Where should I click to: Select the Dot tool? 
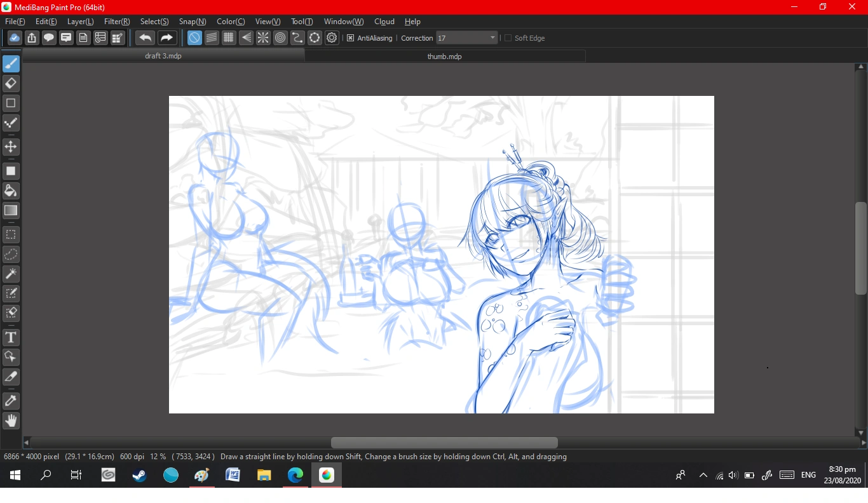(x=11, y=123)
